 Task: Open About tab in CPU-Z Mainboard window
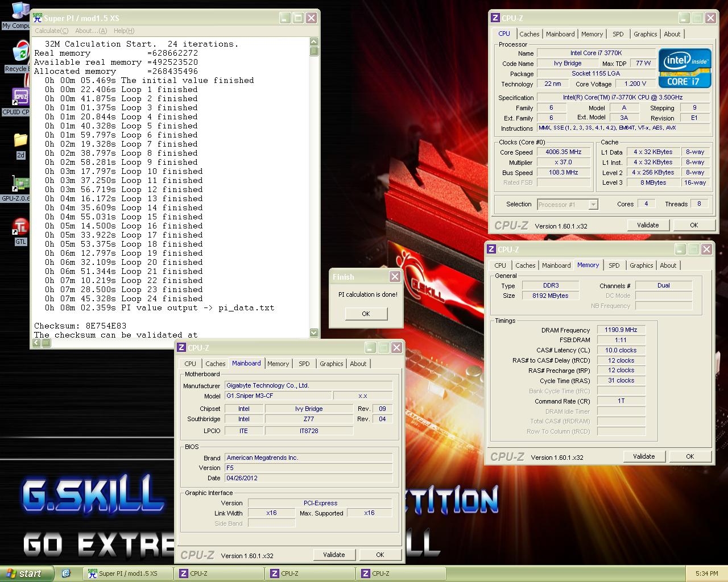coord(358,364)
